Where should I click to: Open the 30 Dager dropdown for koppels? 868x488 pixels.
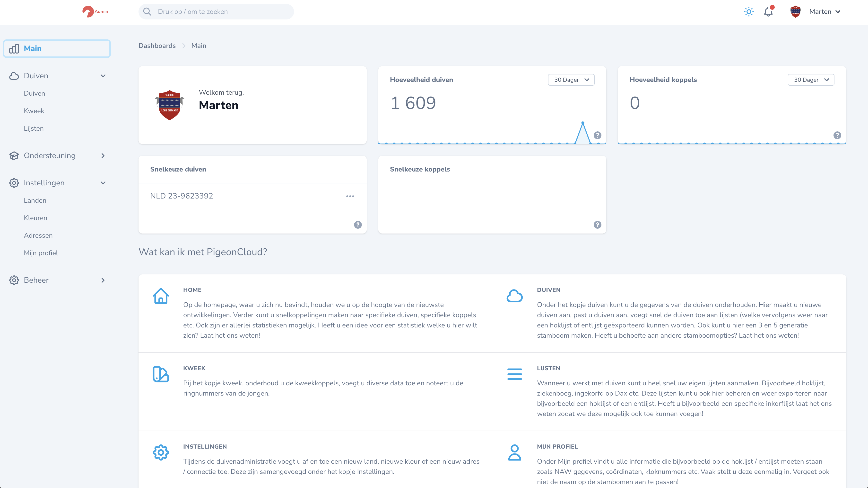click(810, 80)
